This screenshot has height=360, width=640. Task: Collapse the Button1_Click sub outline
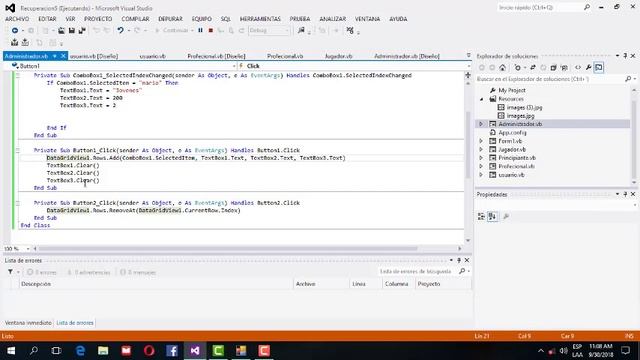pos(18,150)
